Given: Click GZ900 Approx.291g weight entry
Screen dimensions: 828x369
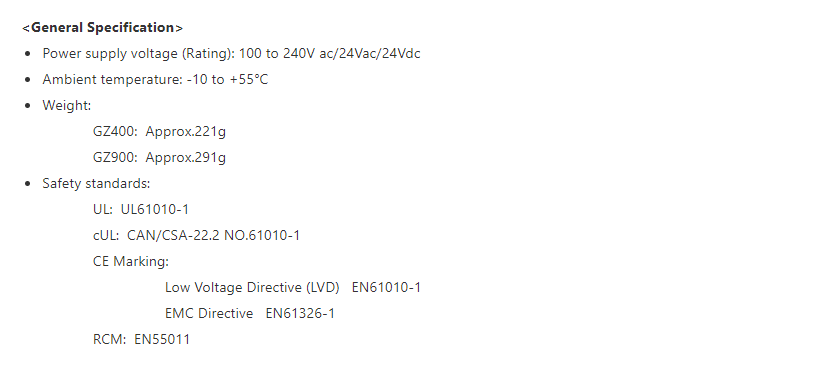Looking at the screenshot, I should pyautogui.click(x=159, y=157).
